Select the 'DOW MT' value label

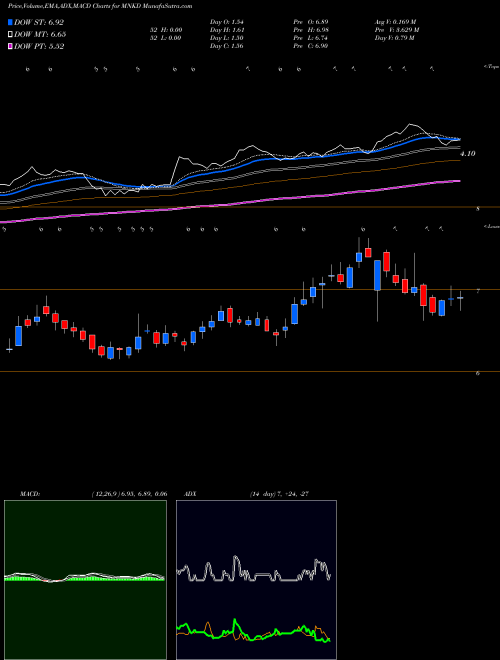40,35
